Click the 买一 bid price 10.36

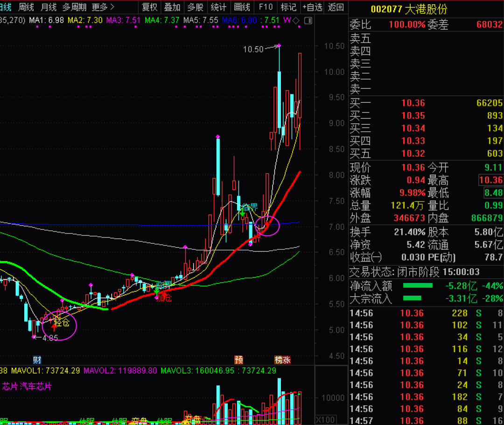[x=413, y=103]
